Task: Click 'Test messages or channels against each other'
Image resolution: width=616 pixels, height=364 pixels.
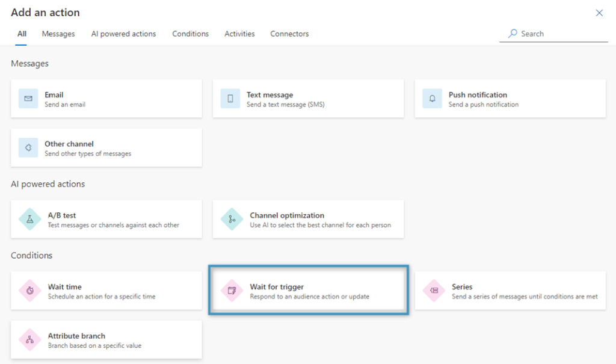Action: pyautogui.click(x=114, y=225)
